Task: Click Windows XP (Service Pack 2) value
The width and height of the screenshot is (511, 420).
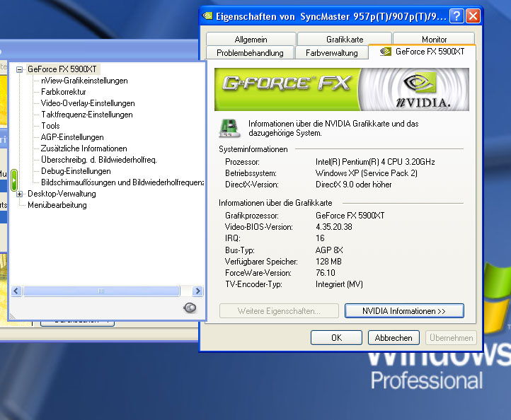Action: click(x=367, y=173)
